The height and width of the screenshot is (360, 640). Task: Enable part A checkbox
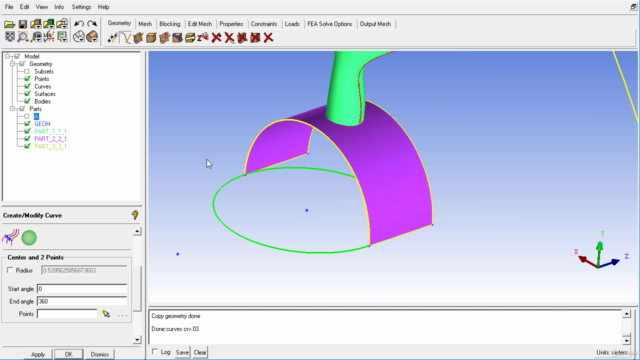tap(27, 116)
